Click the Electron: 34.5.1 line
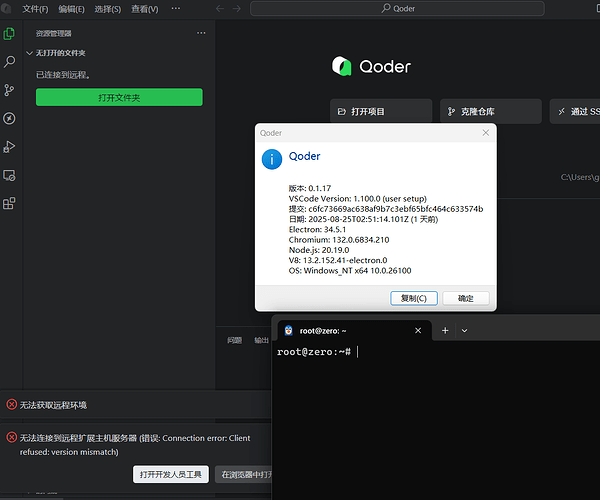Screen dimensions: 600x500 [x=317, y=230]
